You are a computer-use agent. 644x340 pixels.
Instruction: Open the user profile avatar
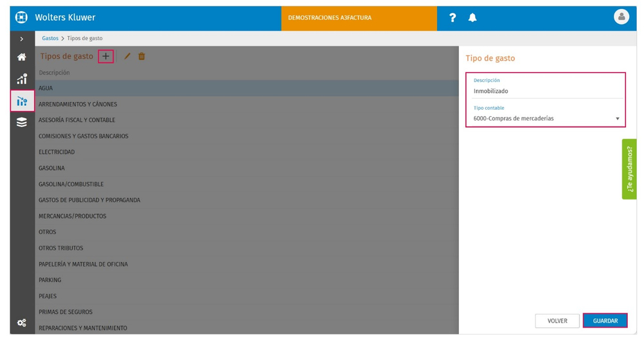pyautogui.click(x=621, y=17)
